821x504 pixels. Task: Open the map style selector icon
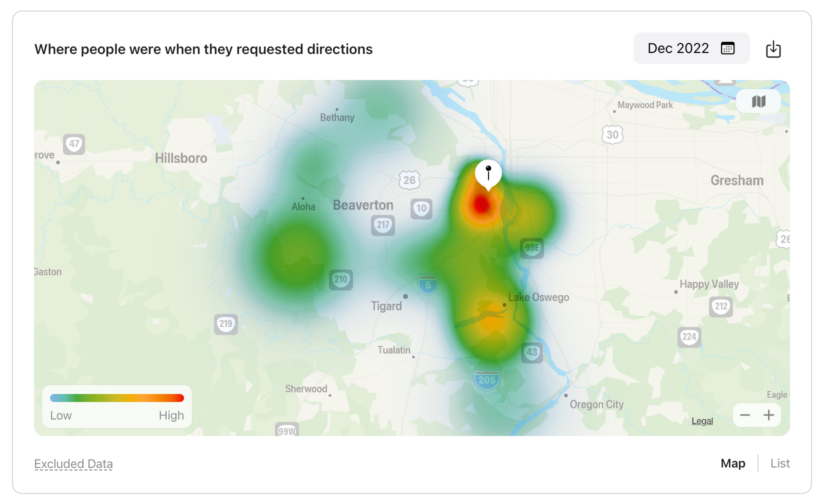758,101
